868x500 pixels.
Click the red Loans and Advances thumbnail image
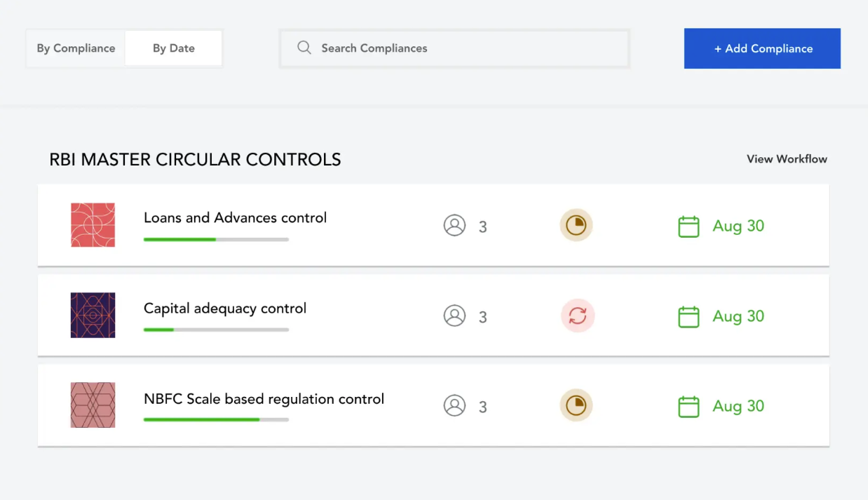pos(93,224)
